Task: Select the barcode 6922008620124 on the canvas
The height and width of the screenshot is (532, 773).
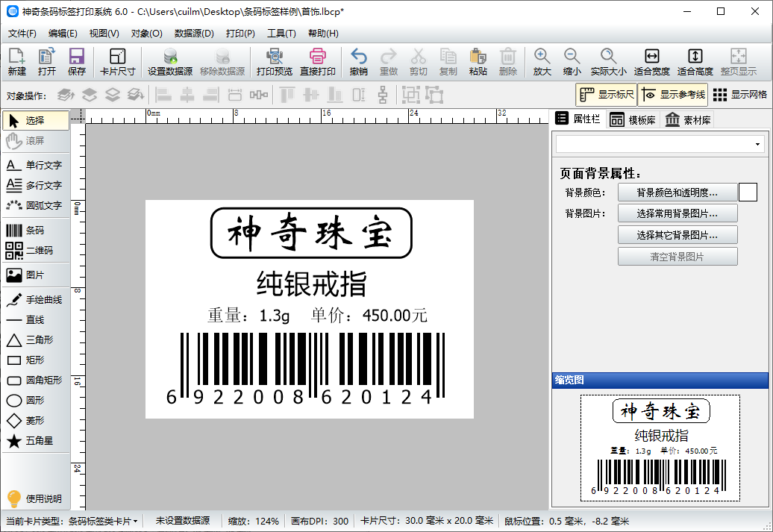Action: [305, 369]
